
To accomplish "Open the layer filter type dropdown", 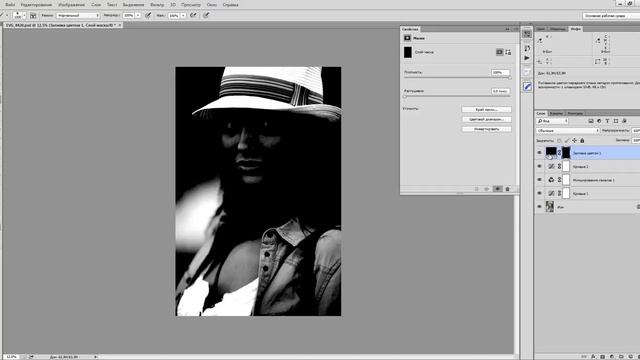I will coord(552,121).
